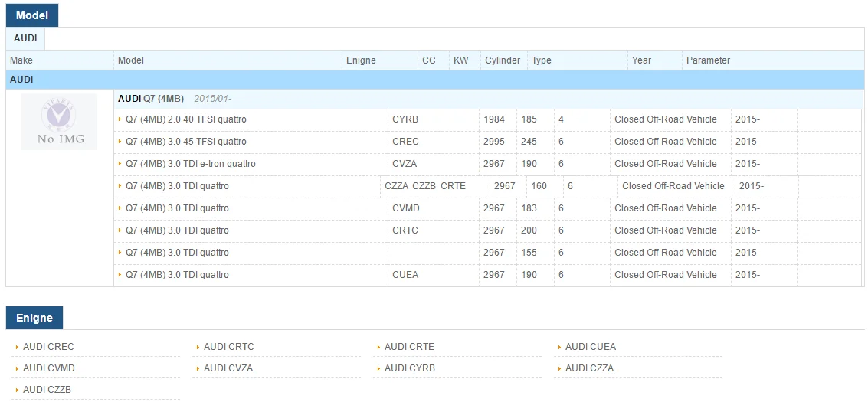The height and width of the screenshot is (402, 868).
Task: Open AUDI Q7 (4MB) model heading
Action: click(151, 99)
